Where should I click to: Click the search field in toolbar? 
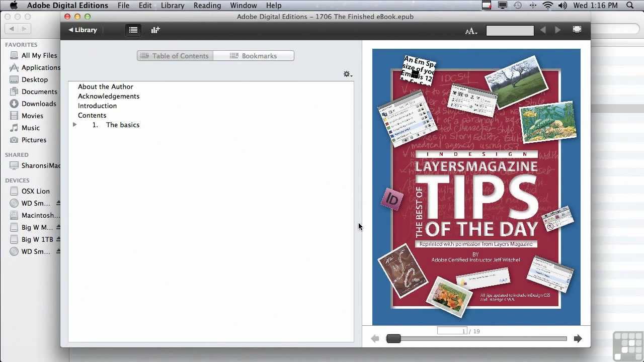[x=510, y=31]
